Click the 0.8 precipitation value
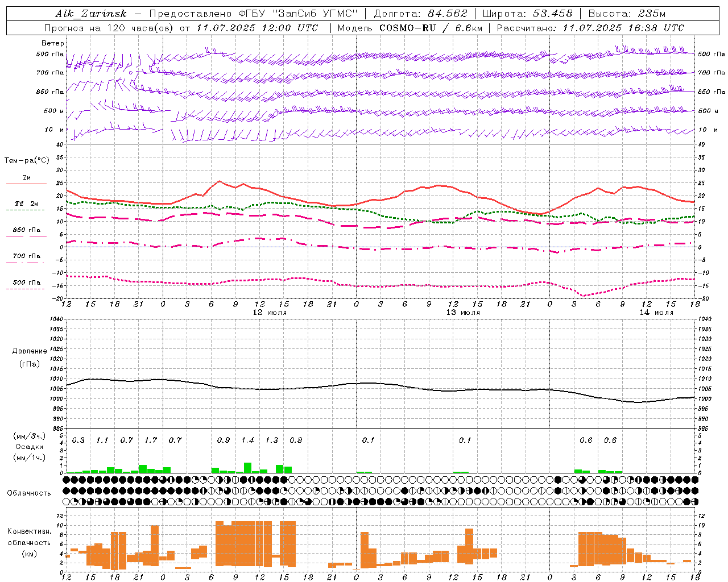Viewport: 728px width, 582px height. (296, 440)
